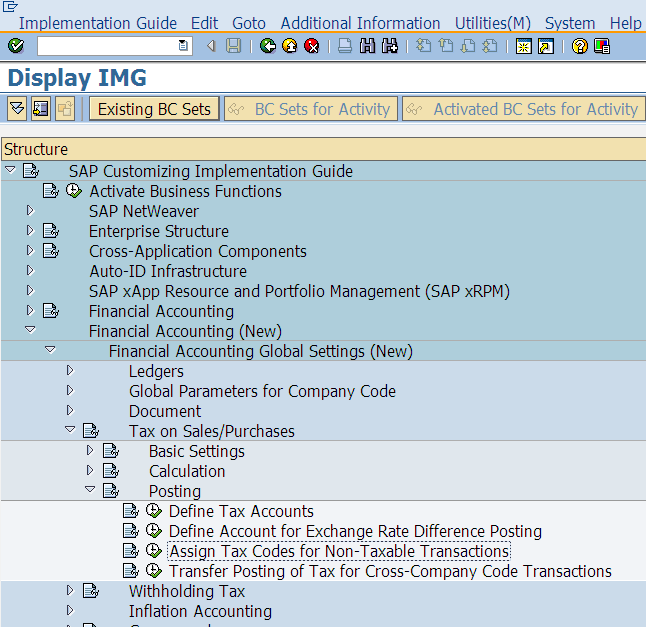Select Define Account for Exchange Rate Difference Posting
This screenshot has width=646, height=627.
(355, 531)
